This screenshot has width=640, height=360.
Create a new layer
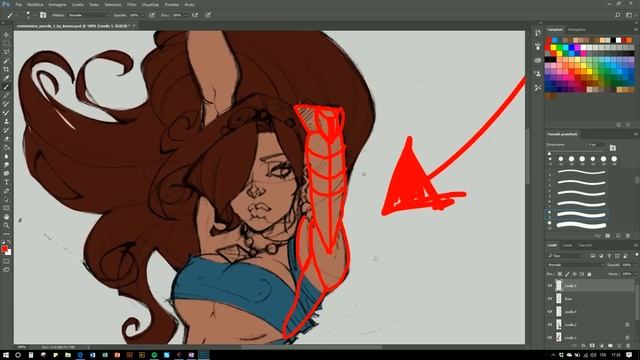pos(619,346)
